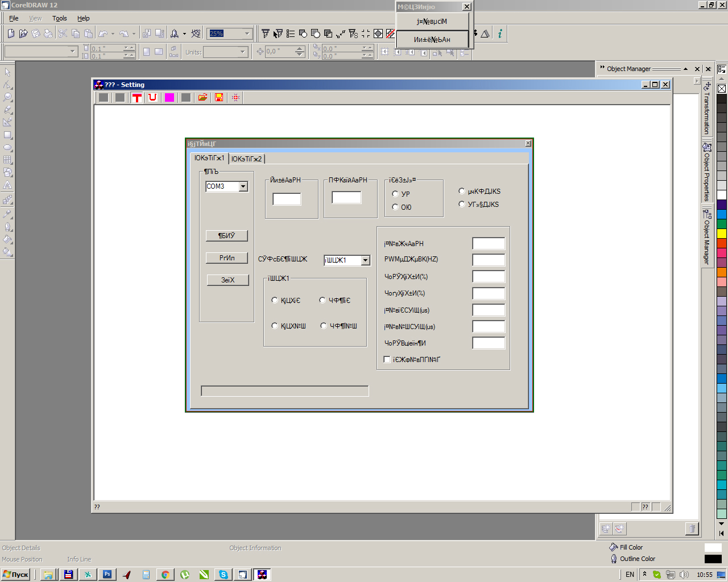Image resolution: width=728 pixels, height=582 pixels.
Task: Select the 'УР' radio button
Action: click(395, 194)
